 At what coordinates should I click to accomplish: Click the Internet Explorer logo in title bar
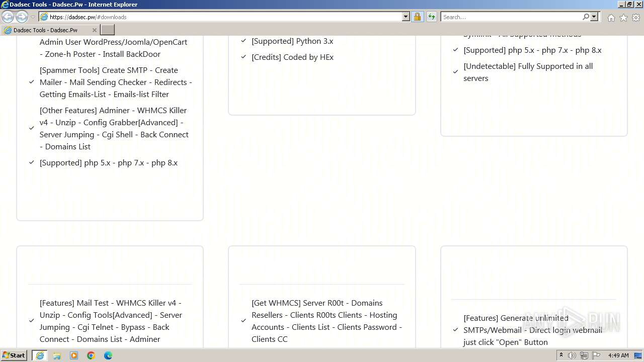click(x=5, y=5)
